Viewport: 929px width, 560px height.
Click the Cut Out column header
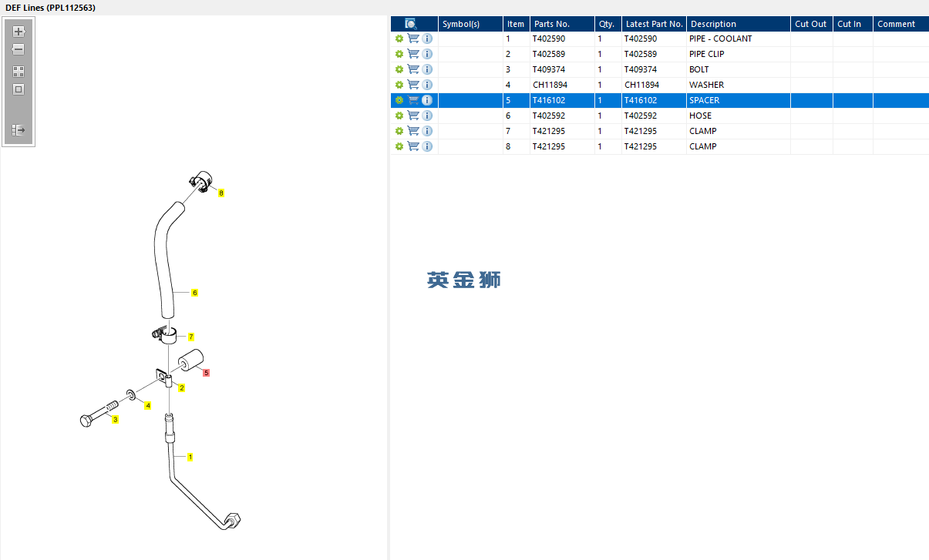pos(812,24)
